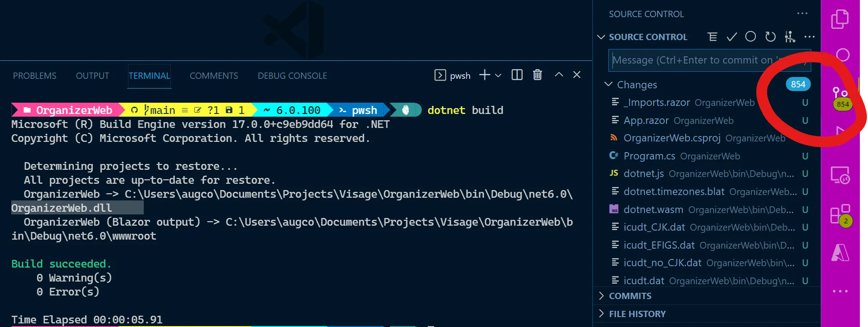Switch to the PROBLEMS tab
The width and height of the screenshot is (868, 327).
(35, 76)
